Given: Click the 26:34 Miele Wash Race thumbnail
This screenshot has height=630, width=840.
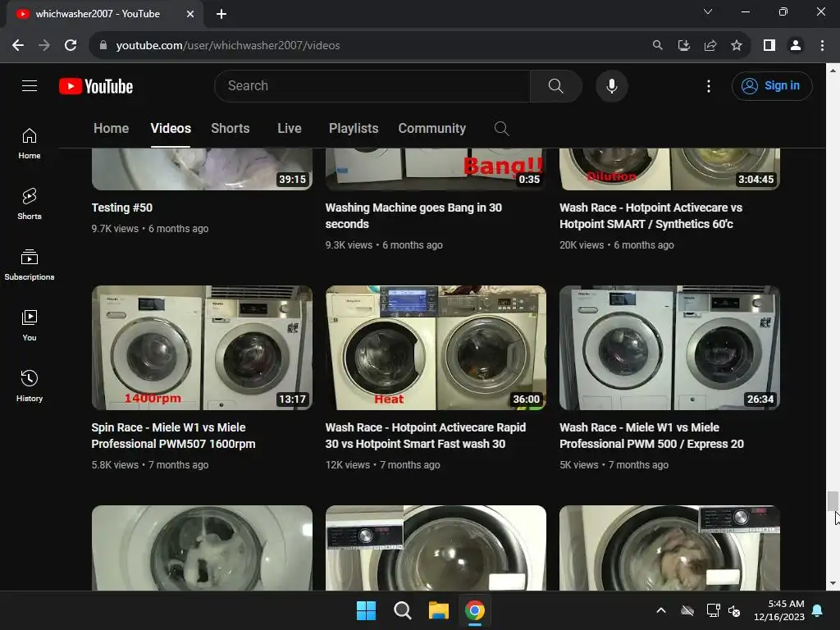Looking at the screenshot, I should (669, 348).
